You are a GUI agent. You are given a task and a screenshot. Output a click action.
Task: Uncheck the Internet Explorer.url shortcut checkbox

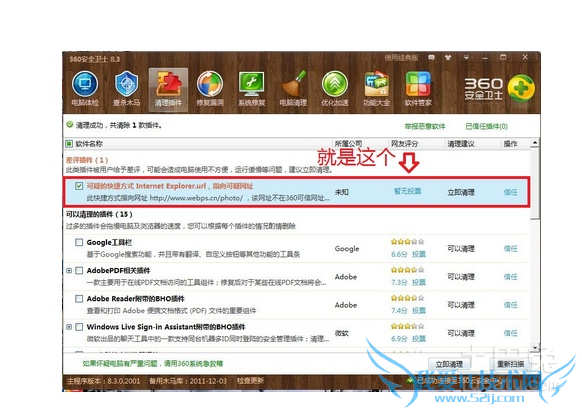[x=79, y=186]
